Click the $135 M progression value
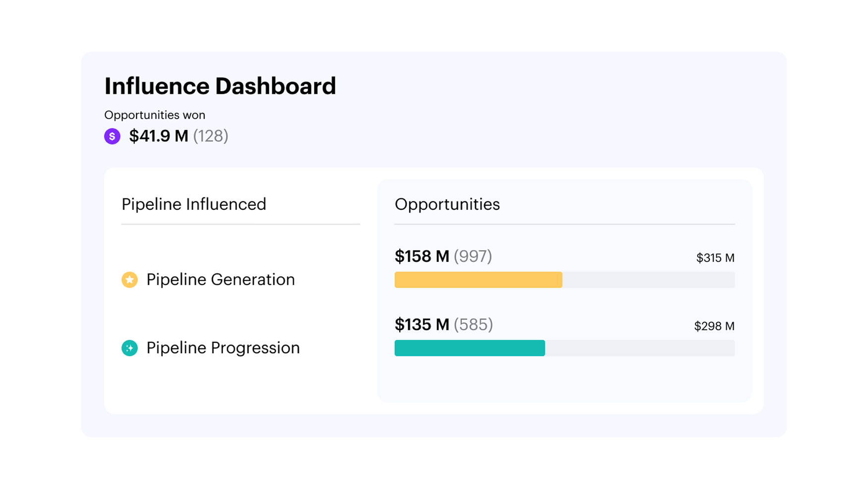The image size is (868, 488). click(422, 325)
